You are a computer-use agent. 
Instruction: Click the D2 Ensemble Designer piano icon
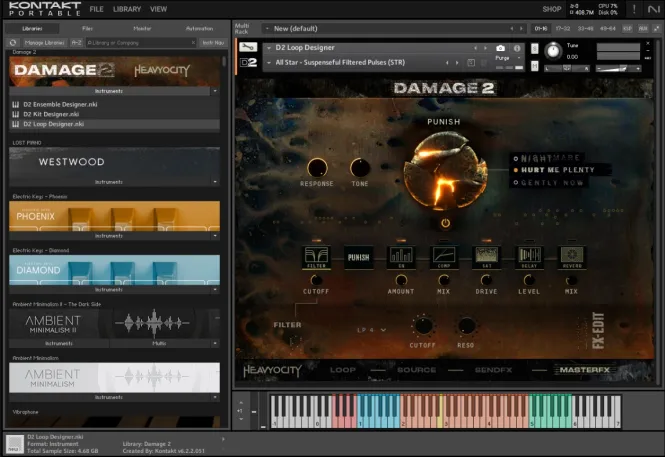(16, 104)
